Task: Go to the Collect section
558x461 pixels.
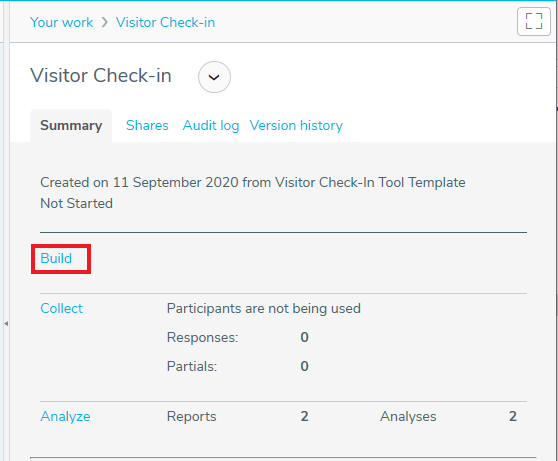Action: coord(61,308)
